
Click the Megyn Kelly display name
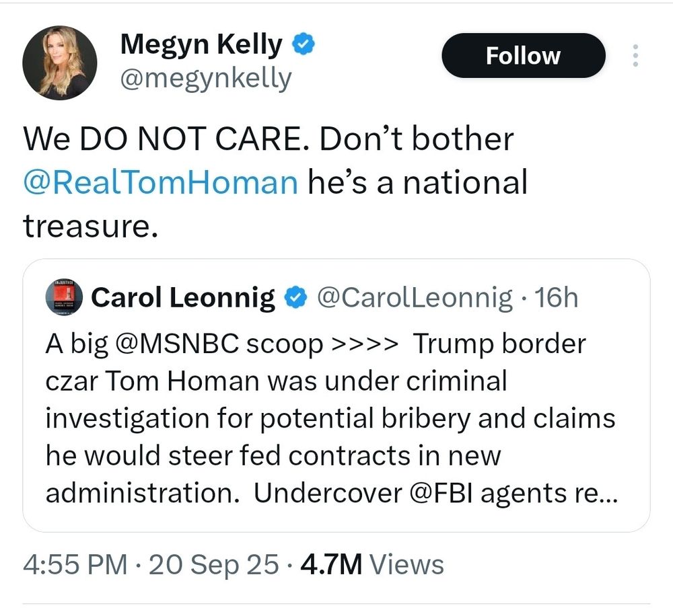coord(201,45)
